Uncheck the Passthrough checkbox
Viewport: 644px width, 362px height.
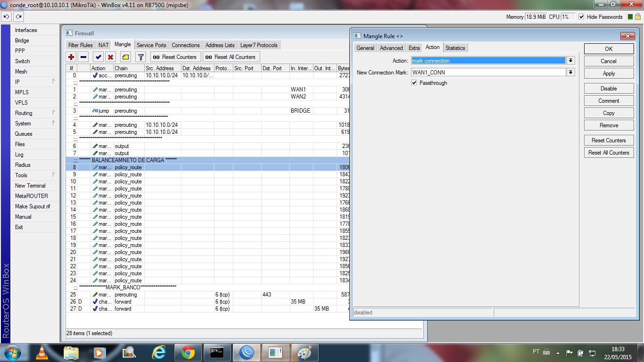coord(414,83)
